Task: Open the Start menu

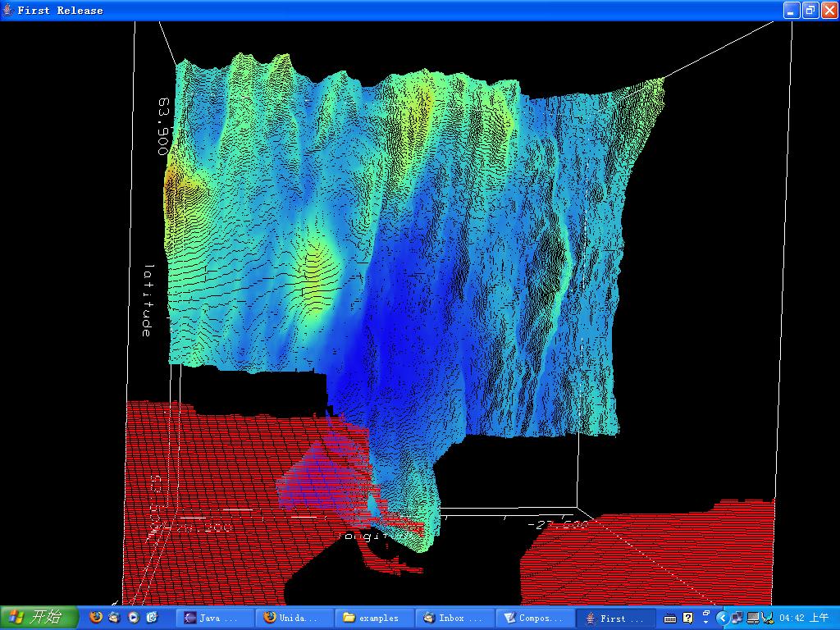Action: [x=39, y=618]
